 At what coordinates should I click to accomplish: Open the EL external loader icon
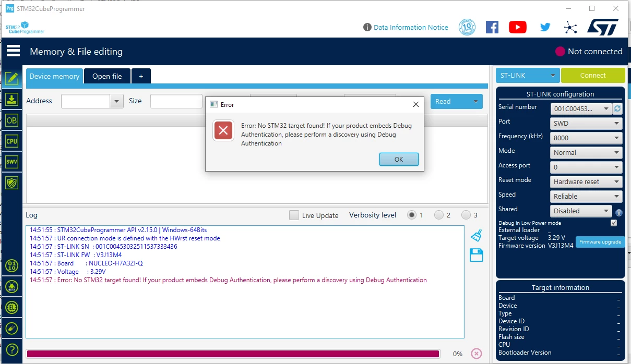(11, 308)
